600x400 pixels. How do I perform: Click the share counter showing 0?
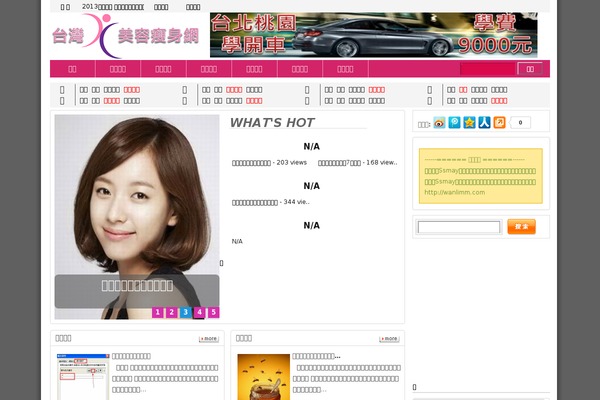tap(520, 123)
